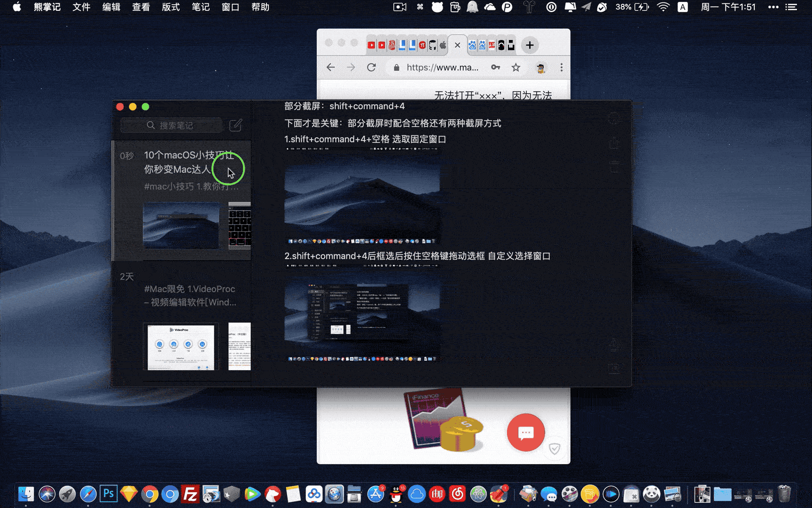Image resolution: width=812 pixels, height=508 pixels.
Task: Open Finder from the Dock
Action: tap(26, 494)
